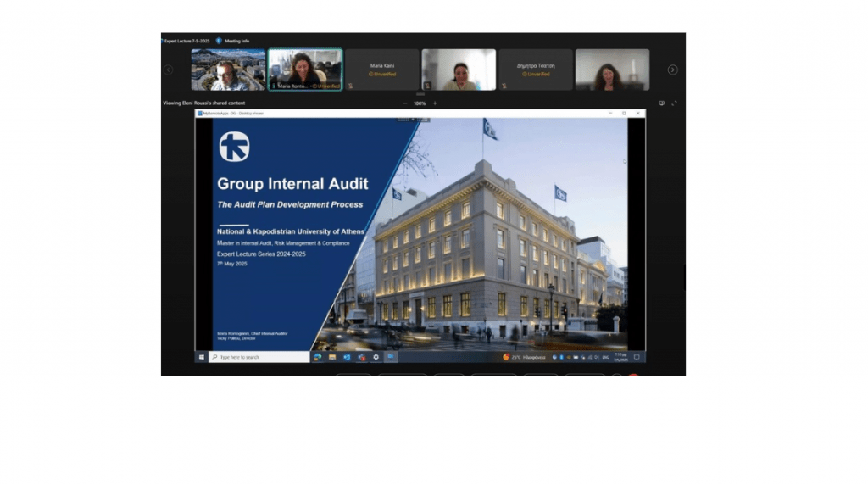The height and width of the screenshot is (485, 868).
Task: Click 'Expert Lecture Series 2024-2025' text
Action: (x=261, y=254)
